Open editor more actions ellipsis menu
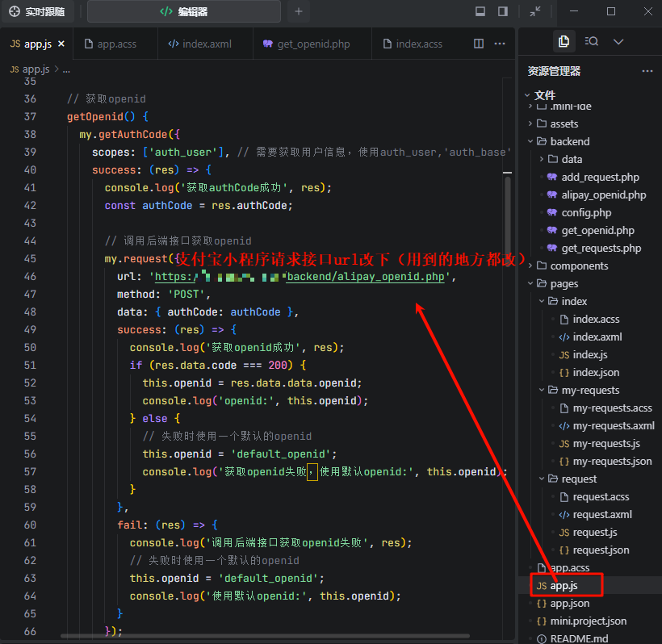 [500, 44]
